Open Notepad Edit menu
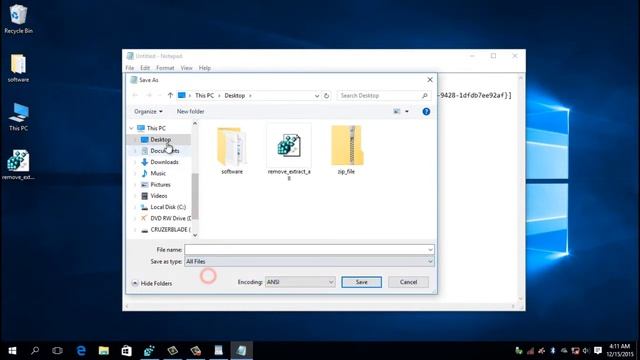 click(145, 68)
